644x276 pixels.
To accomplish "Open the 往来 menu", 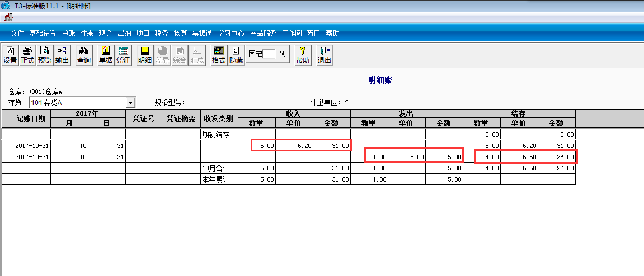I will click(x=87, y=33).
